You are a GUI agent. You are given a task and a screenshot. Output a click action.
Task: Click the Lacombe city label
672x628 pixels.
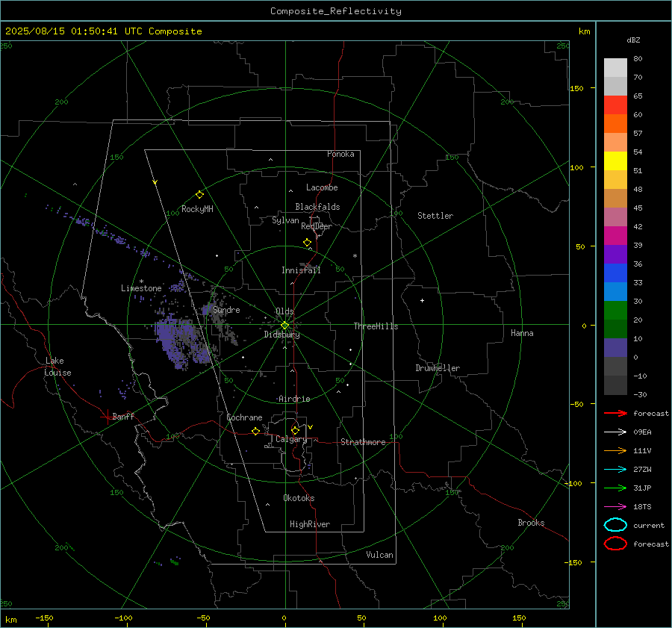(322, 187)
